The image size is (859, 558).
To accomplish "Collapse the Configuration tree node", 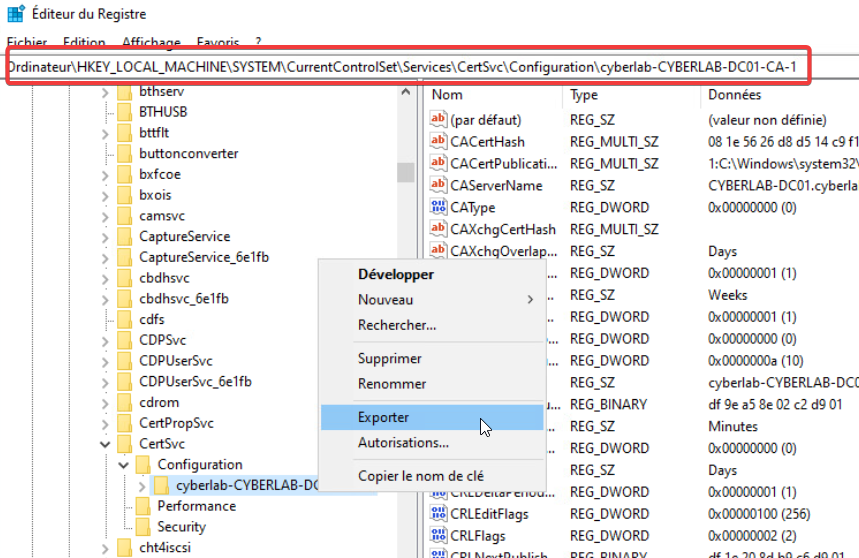I will [124, 465].
